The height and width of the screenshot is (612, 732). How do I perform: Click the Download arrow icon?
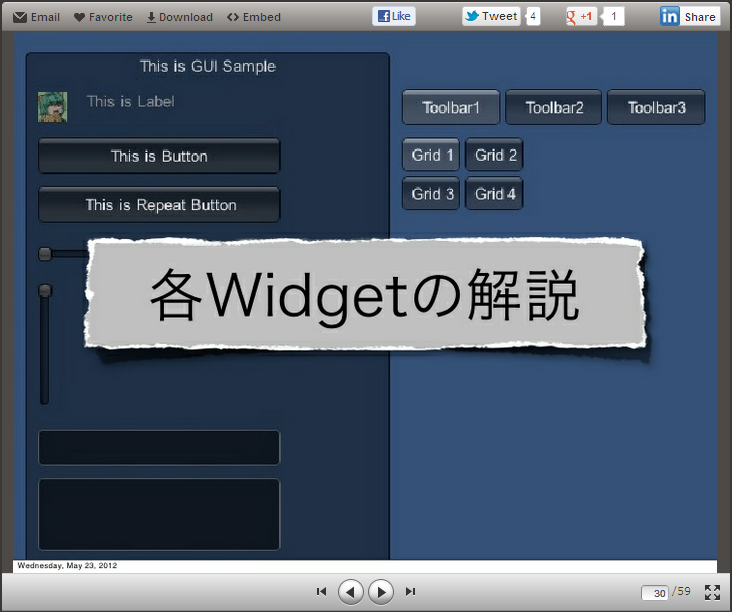152,17
